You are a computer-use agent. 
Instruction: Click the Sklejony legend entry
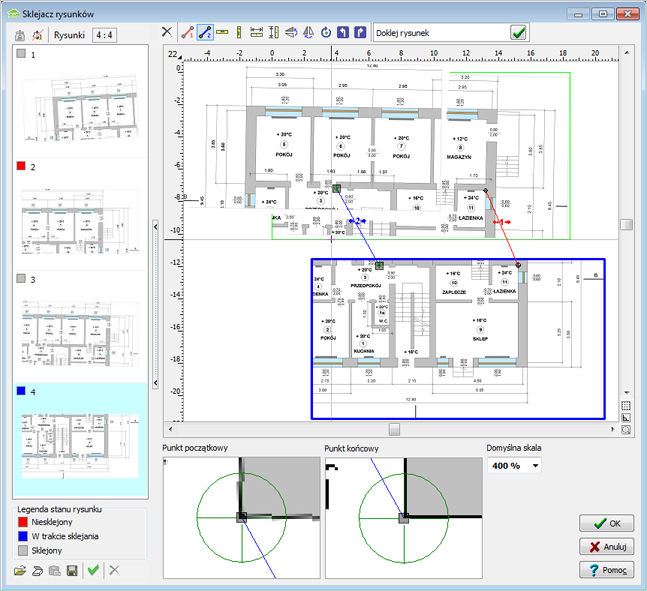pyautogui.click(x=40, y=551)
